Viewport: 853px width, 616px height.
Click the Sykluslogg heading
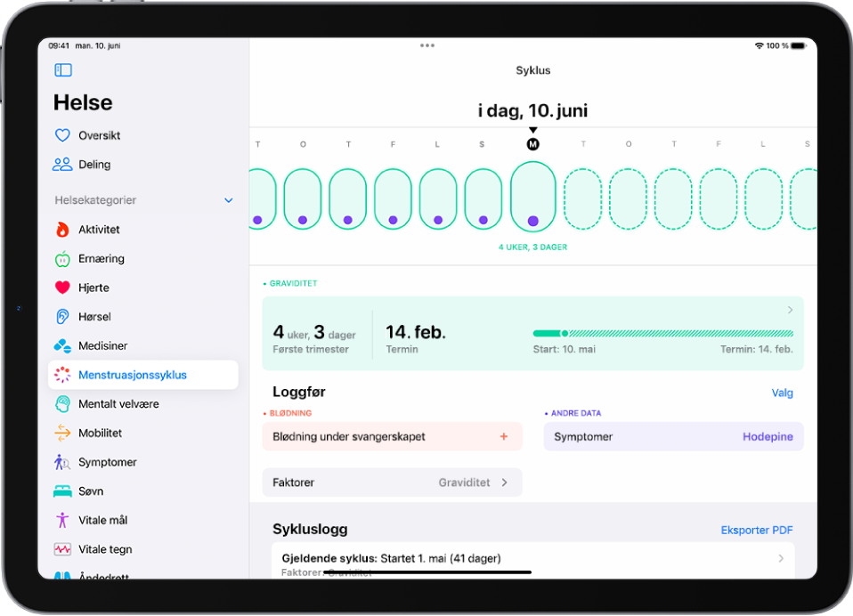tap(310, 530)
